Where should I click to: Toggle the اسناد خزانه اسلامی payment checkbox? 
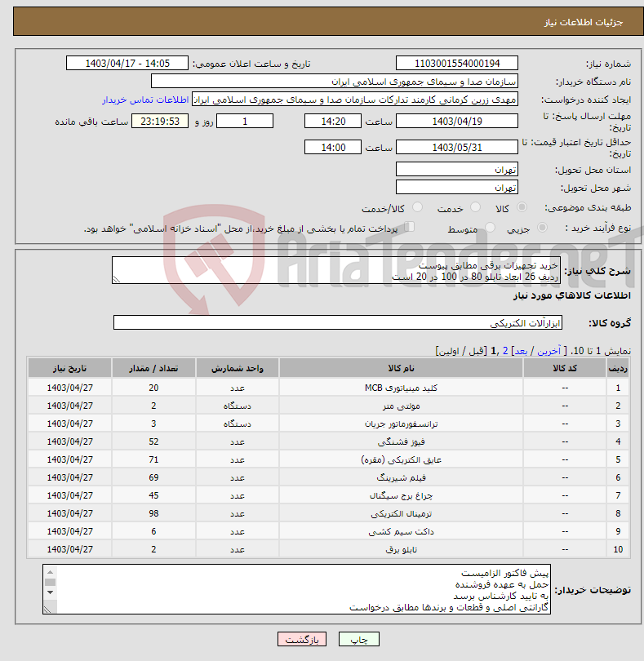tap(410, 227)
